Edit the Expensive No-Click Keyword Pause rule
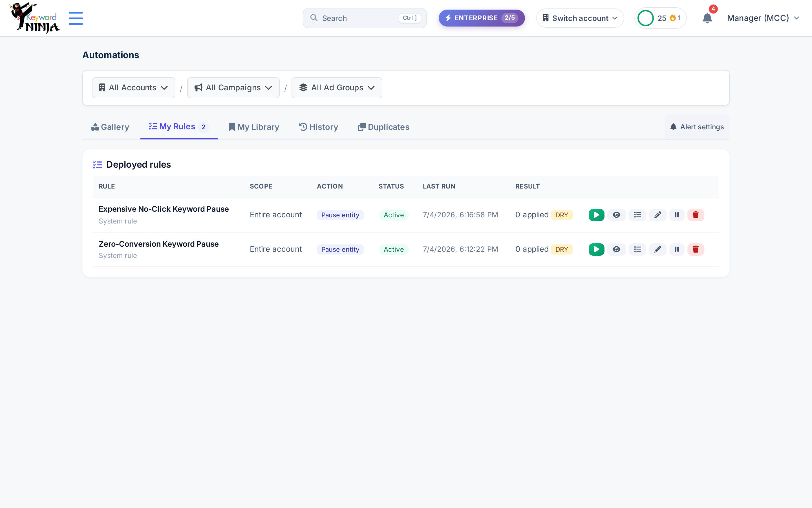This screenshot has width=812, height=508. pos(658,215)
